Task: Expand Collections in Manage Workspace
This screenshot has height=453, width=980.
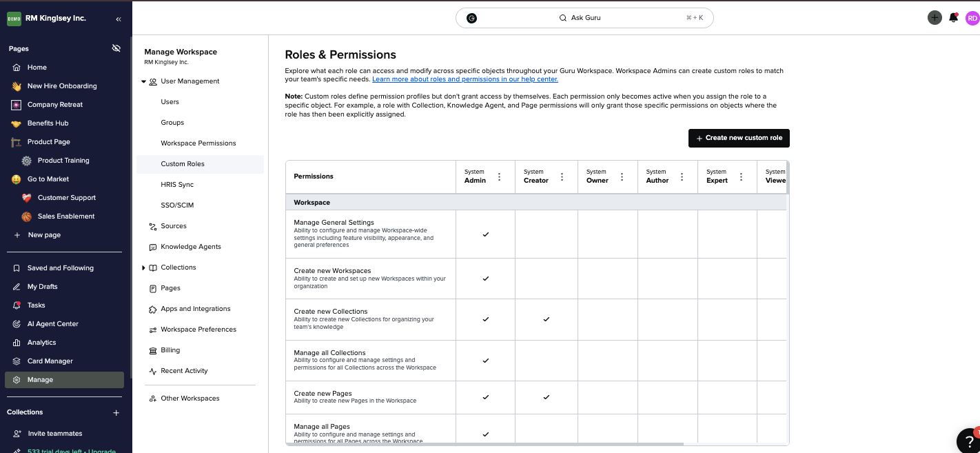Action: tap(144, 268)
